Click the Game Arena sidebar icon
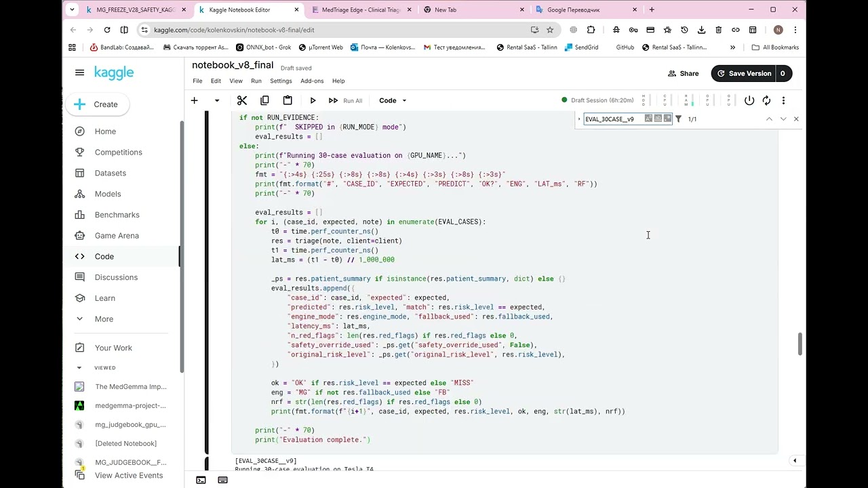This screenshot has height=488, width=868. [80, 236]
